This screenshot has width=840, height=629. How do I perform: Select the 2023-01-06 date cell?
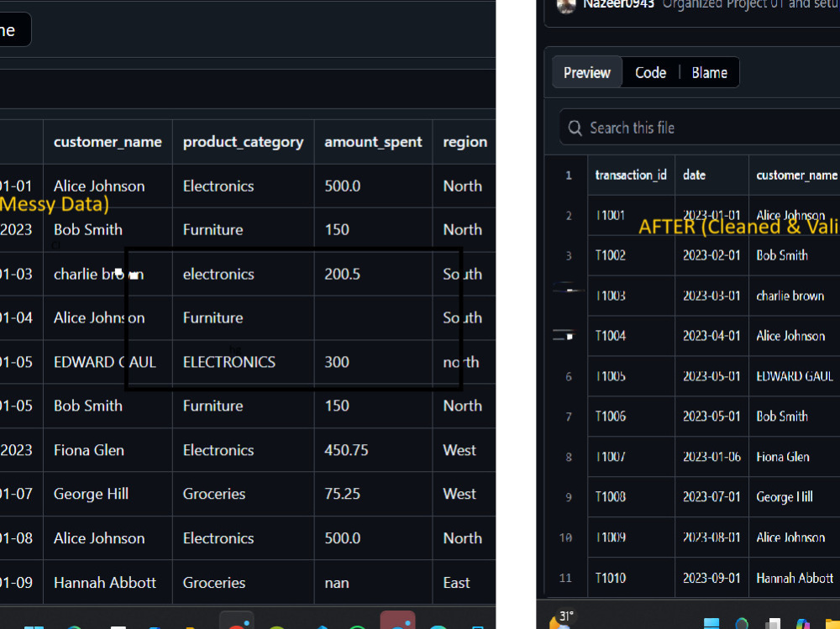click(711, 457)
